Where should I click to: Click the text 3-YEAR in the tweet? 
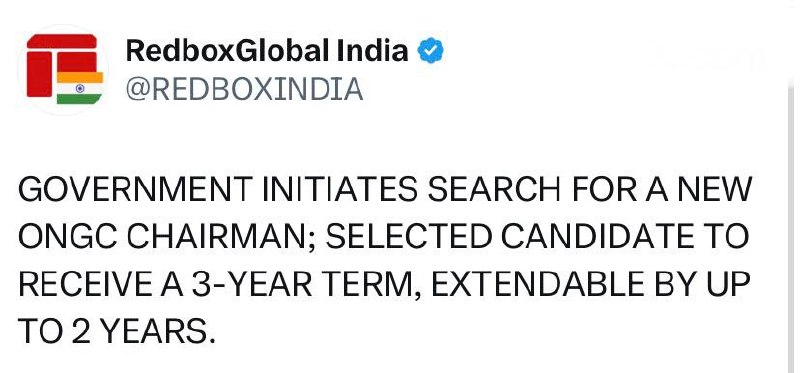click(x=252, y=284)
